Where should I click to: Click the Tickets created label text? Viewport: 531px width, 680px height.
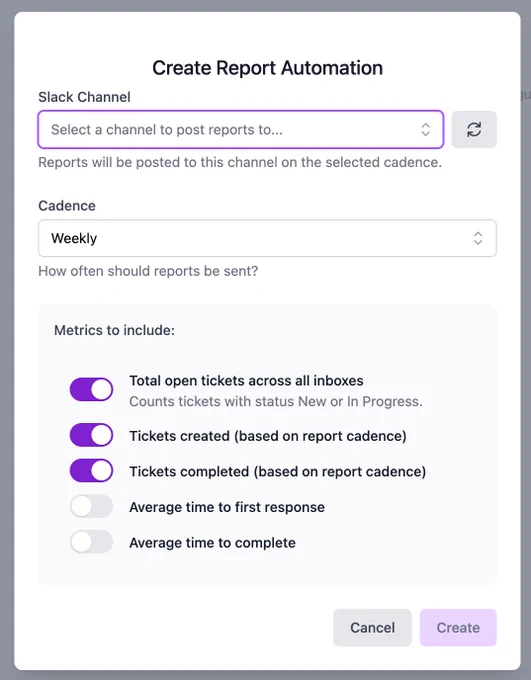[268, 436]
